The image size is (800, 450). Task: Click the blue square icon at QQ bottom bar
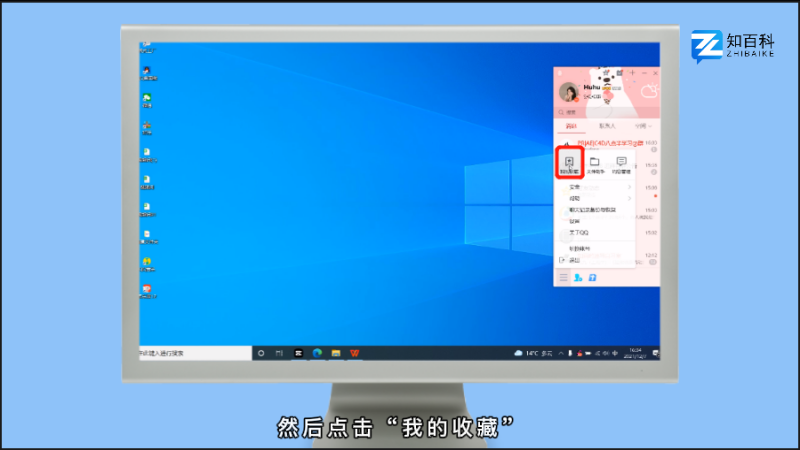(x=592, y=278)
